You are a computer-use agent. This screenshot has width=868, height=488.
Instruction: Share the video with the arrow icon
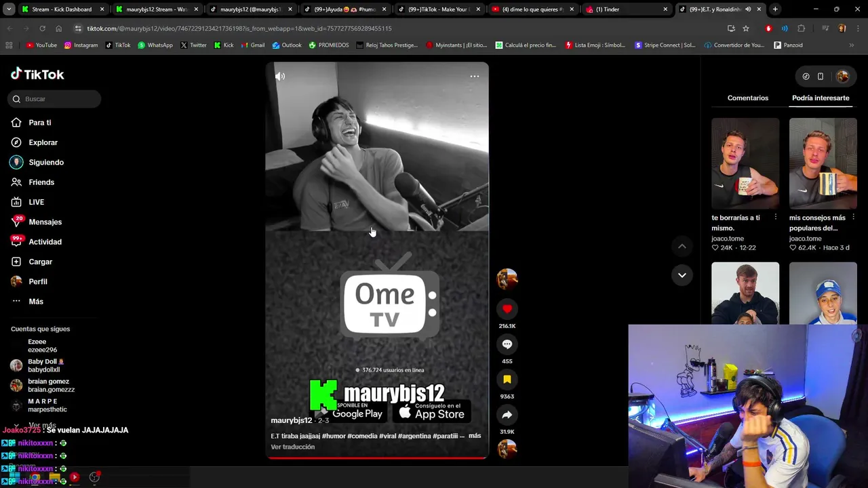507,415
